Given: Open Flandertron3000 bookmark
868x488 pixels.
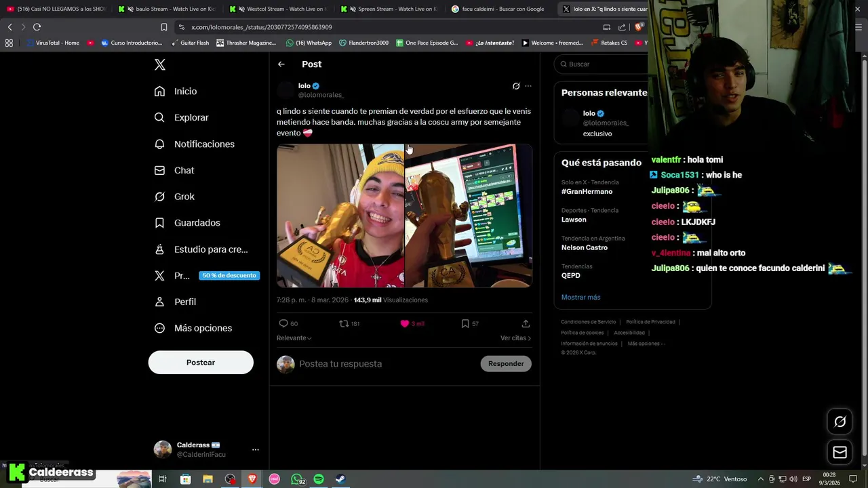Looking at the screenshot, I should (x=363, y=43).
